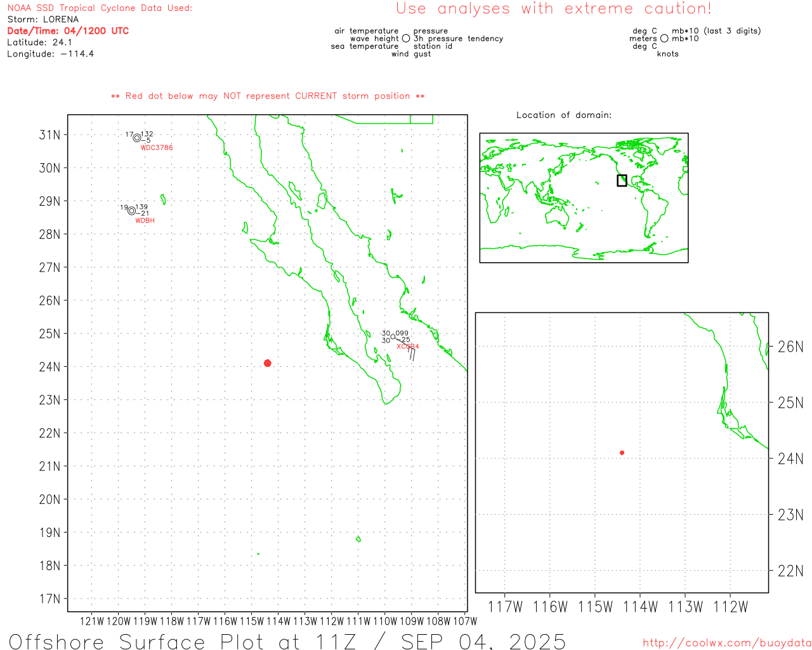Screen dimensions: 812x650
Task: Click 'Storm: LORENA' text
Action: coord(43,20)
